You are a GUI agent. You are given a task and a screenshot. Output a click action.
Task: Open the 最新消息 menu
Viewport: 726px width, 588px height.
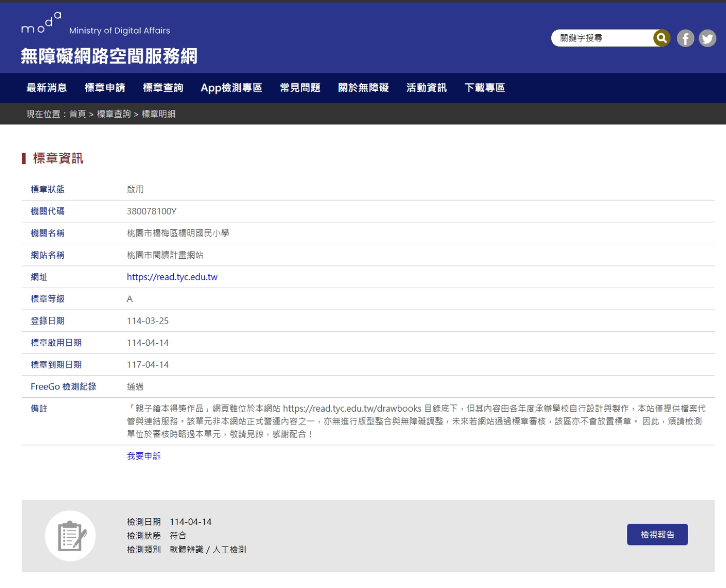tap(47, 88)
